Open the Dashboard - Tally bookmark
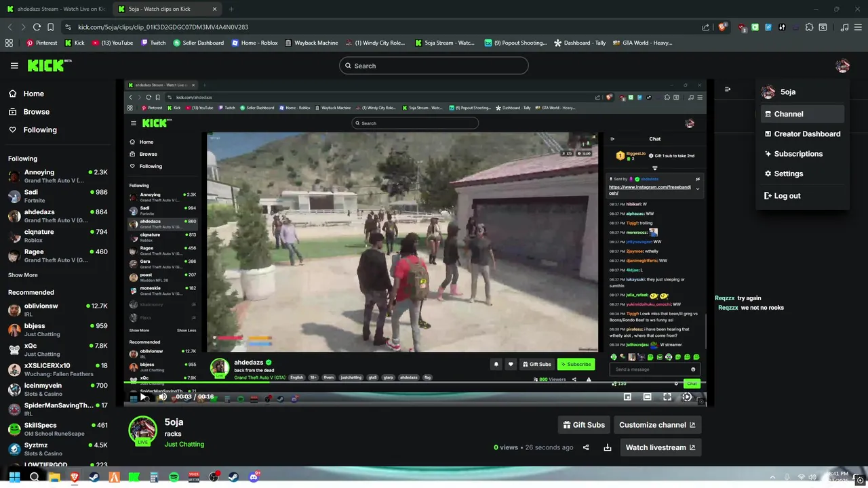 pyautogui.click(x=580, y=43)
